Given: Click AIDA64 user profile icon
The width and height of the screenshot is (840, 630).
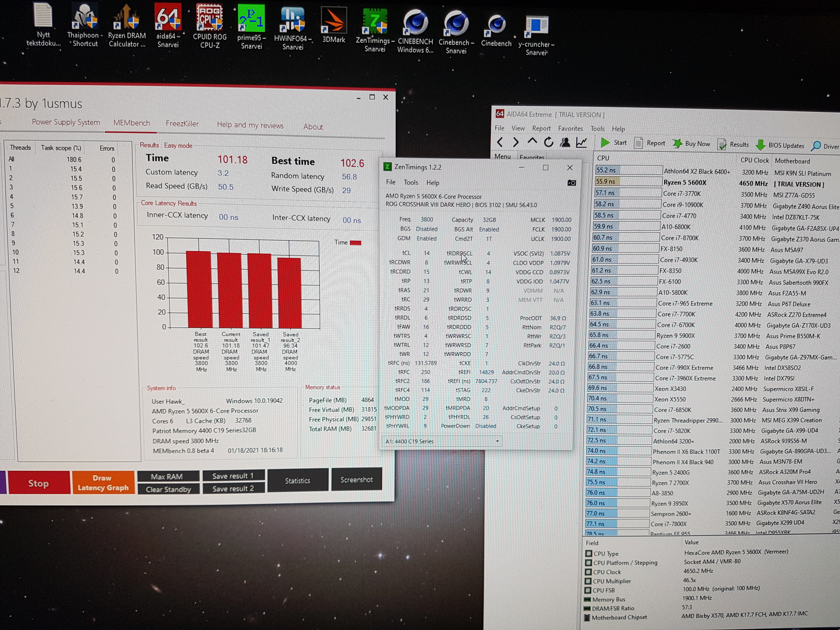Looking at the screenshot, I should tap(565, 142).
